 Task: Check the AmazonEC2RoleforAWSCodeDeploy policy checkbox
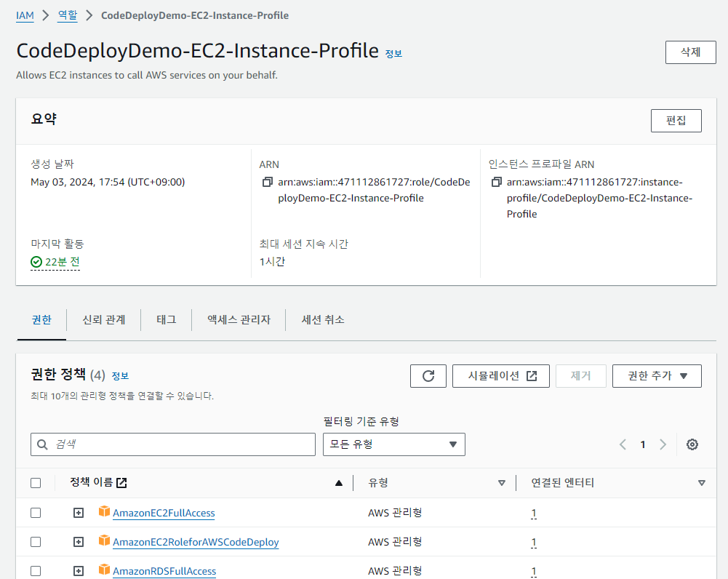[x=36, y=542]
